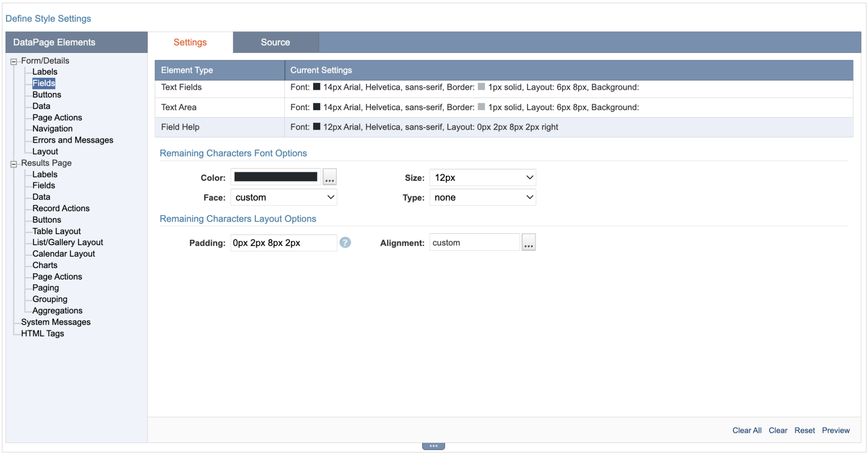
Task: Collapse the Form/Details tree node
Action: (x=14, y=61)
